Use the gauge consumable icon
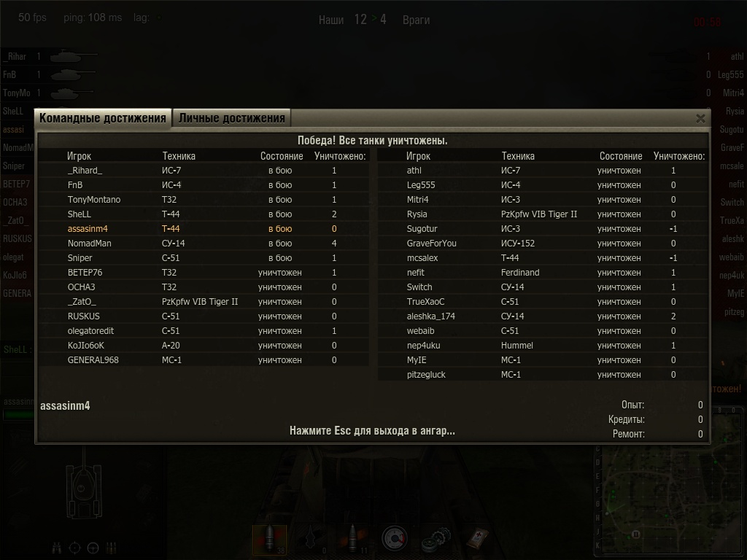 (x=395, y=539)
